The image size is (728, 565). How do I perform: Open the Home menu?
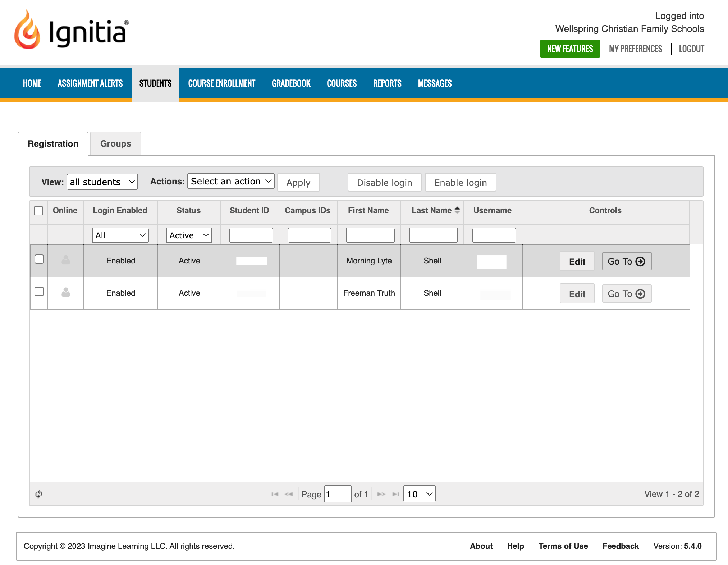coord(32,83)
